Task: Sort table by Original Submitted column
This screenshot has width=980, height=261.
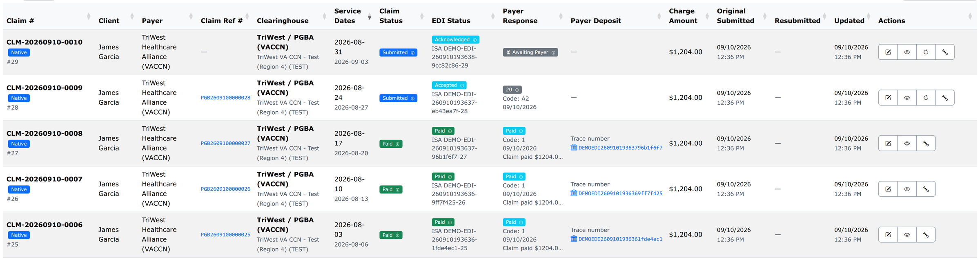Action: tap(765, 16)
